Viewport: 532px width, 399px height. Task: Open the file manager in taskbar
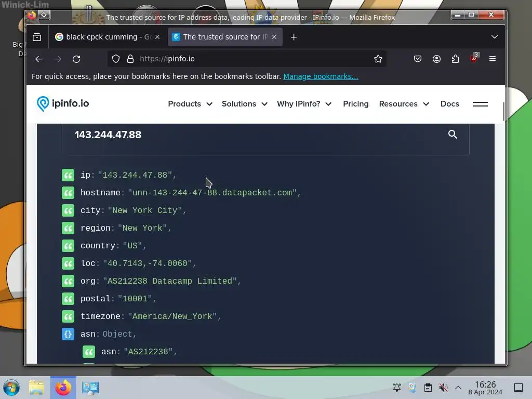pos(36,388)
